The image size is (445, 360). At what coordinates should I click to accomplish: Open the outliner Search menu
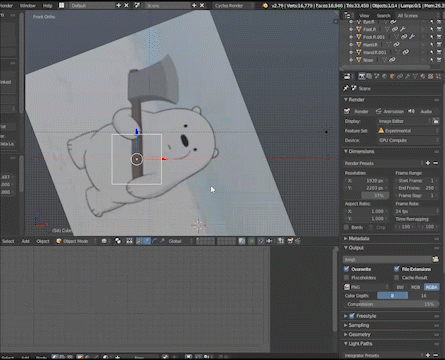pyautogui.click(x=383, y=16)
